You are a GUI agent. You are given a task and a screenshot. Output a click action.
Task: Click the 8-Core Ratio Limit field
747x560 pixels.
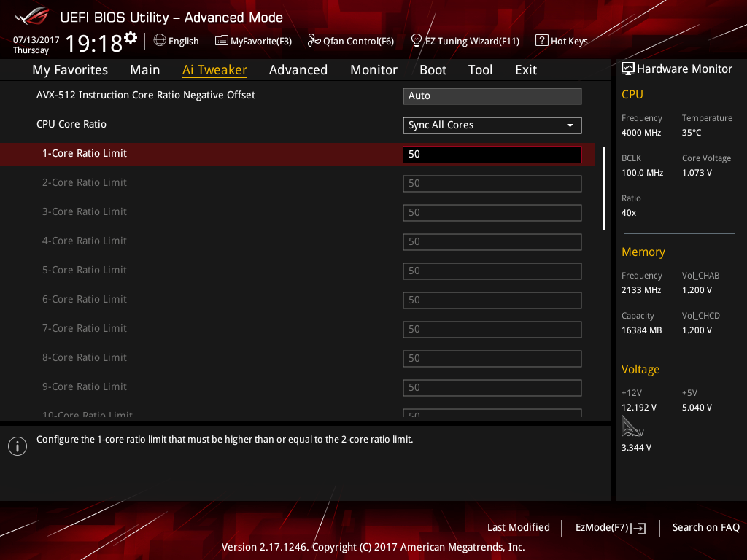(492, 359)
